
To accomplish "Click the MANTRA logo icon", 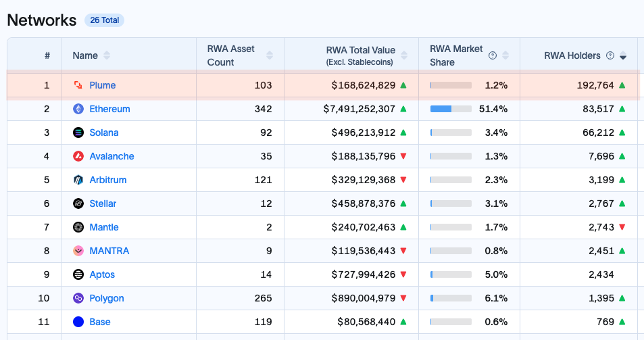I will [x=78, y=251].
